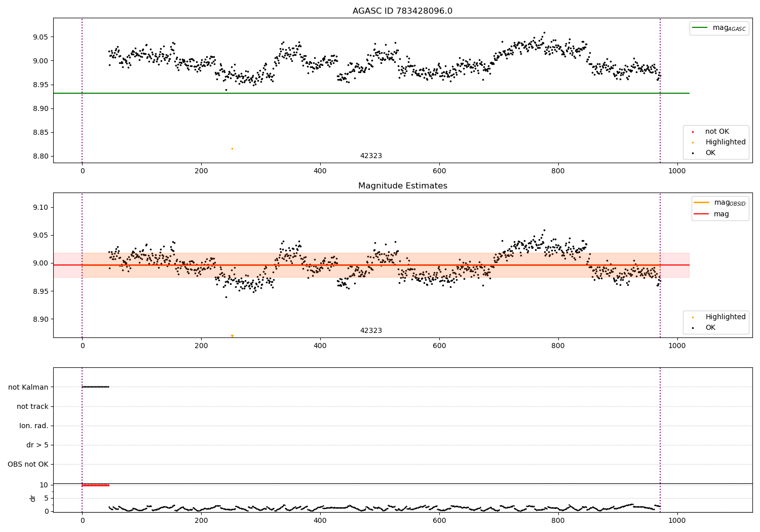The width and height of the screenshot is (760, 532).
Task: Click y-tick '8.90' in the top plot
Action: pyautogui.click(x=41, y=109)
